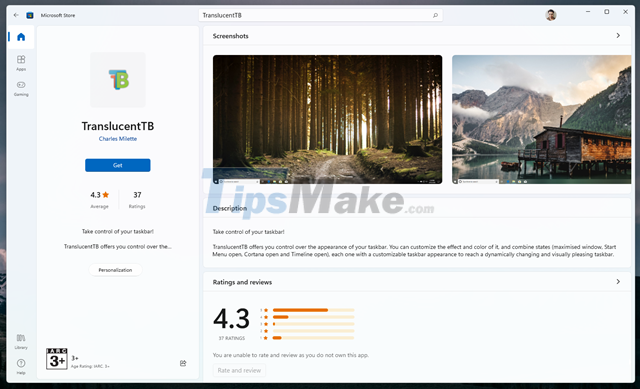Viewport: 640px width, 389px height.
Task: Expand Screenshots section with chevron
Action: tap(618, 36)
